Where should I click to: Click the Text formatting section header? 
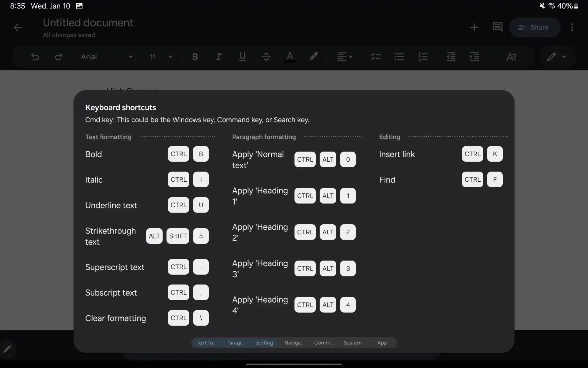click(x=108, y=137)
